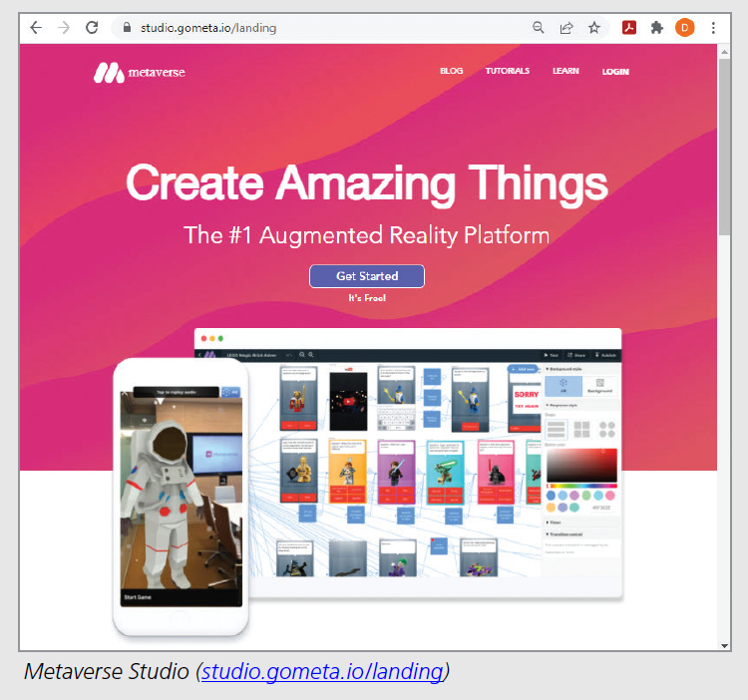Screen dimensions: 748x700
Task: Click the phone mockup with astronaut
Action: click(181, 497)
